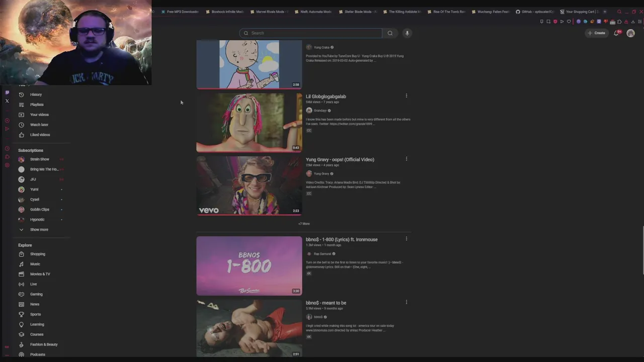The image size is (644, 362).
Task: Click the Music note icon under Explore
Action: click(x=21, y=264)
